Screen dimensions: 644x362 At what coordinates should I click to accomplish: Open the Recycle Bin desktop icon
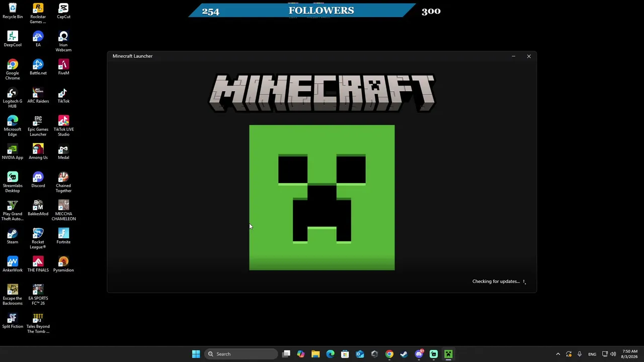click(x=13, y=11)
